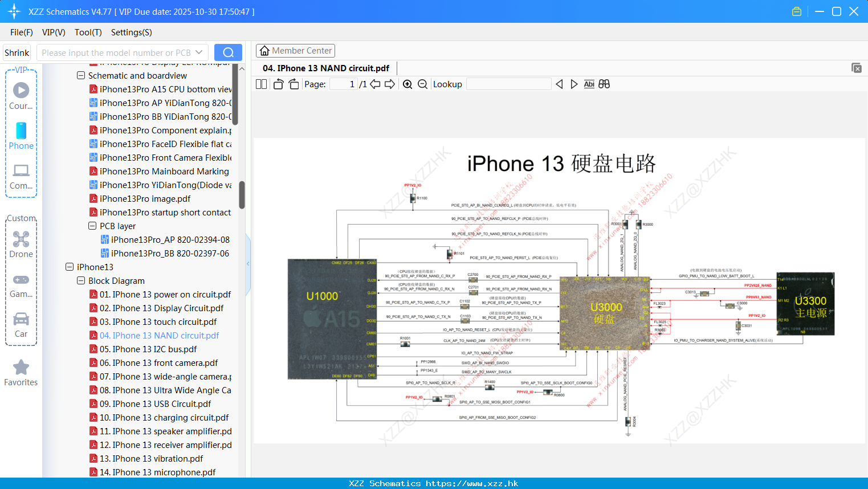Click the Shrink button
Image resolution: width=868 pixels, height=489 pixels.
pyautogui.click(x=17, y=52)
